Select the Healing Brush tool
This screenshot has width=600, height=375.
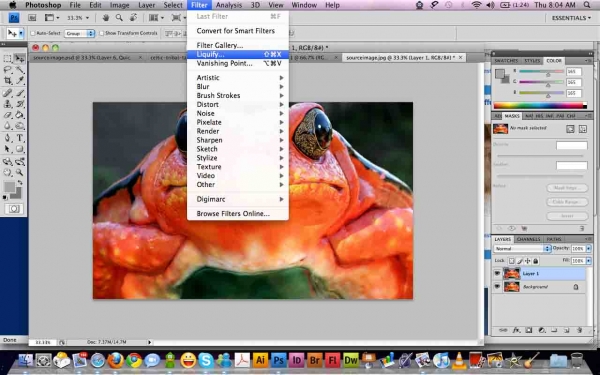point(7,93)
